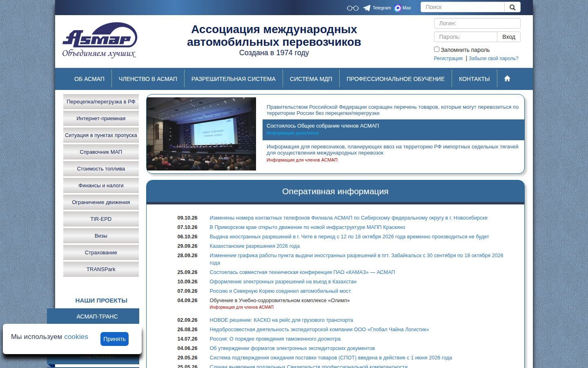This screenshot has height=368, width=588.
Task: Open the КОНТАКТЫ menu
Action: (x=474, y=79)
